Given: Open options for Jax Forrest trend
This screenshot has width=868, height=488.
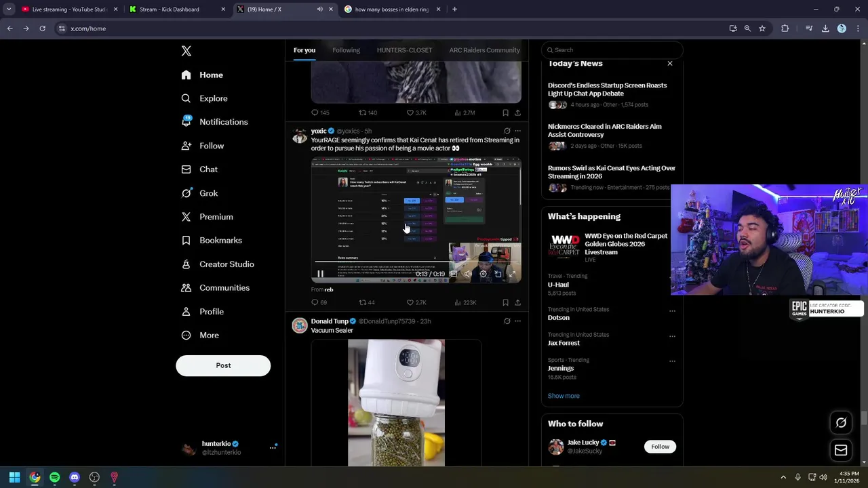Looking at the screenshot, I should (672, 336).
